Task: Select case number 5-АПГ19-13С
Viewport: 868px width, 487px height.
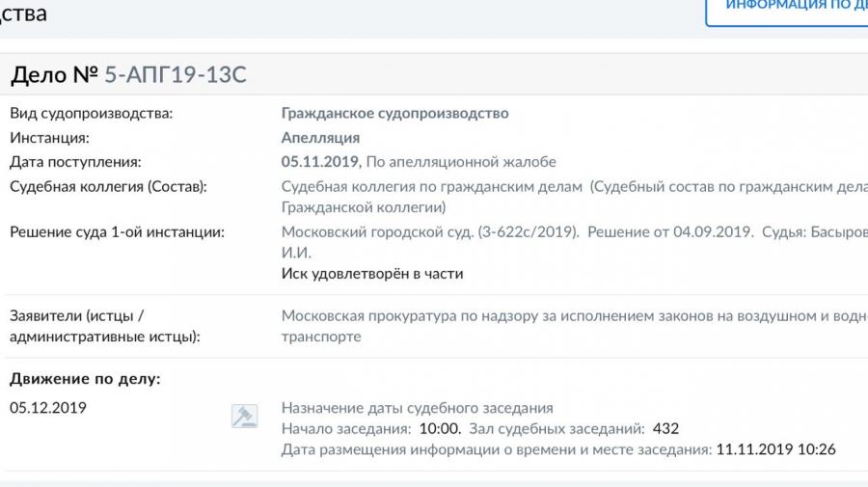Action: coord(176,74)
